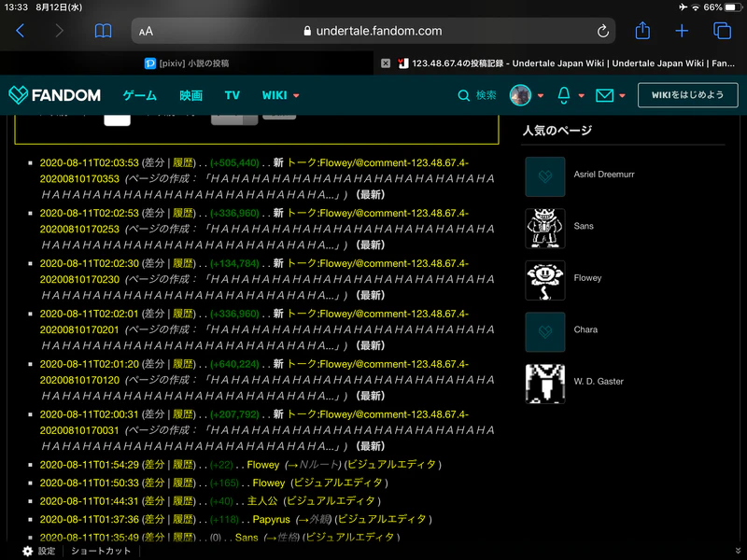
Task: Select the 123.48.67.4の投稿記録 tab
Action: (x=567, y=63)
